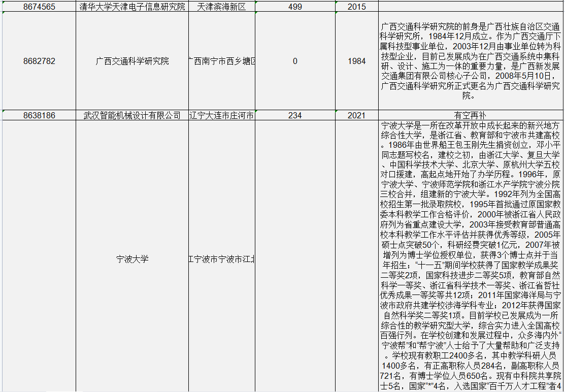Select the 天津滨海新区 address cell
This screenshot has width=565, height=392.
point(221,7)
